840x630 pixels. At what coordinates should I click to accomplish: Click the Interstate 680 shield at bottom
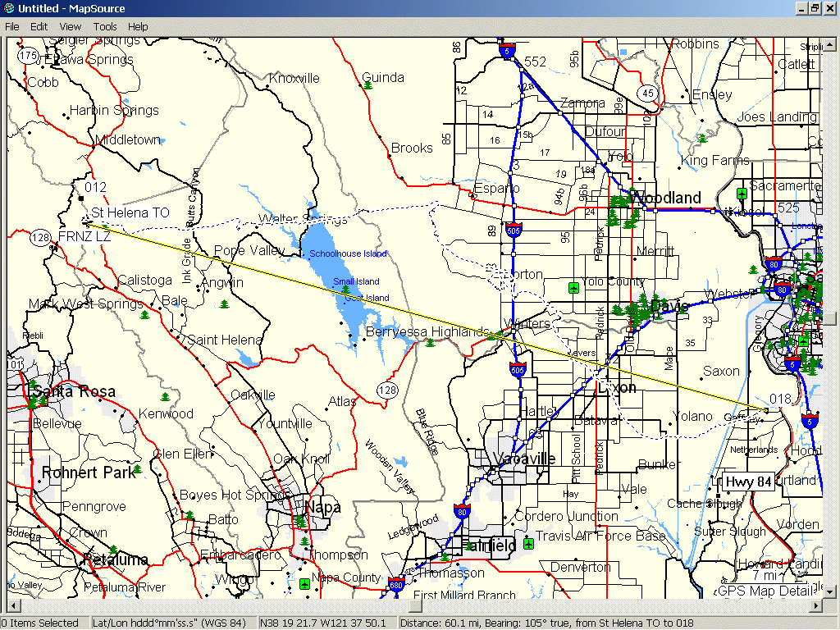(396, 583)
